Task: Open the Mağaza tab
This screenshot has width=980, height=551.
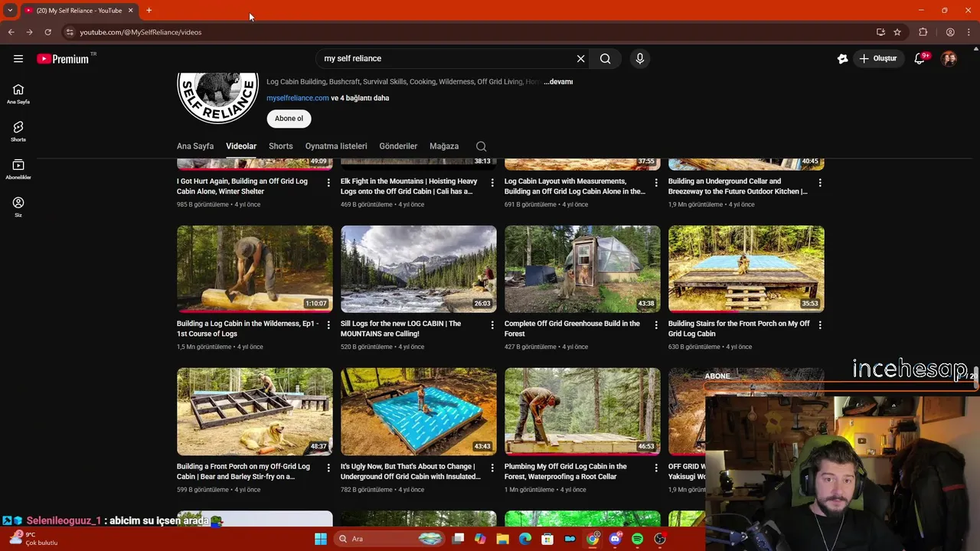Action: [x=444, y=146]
